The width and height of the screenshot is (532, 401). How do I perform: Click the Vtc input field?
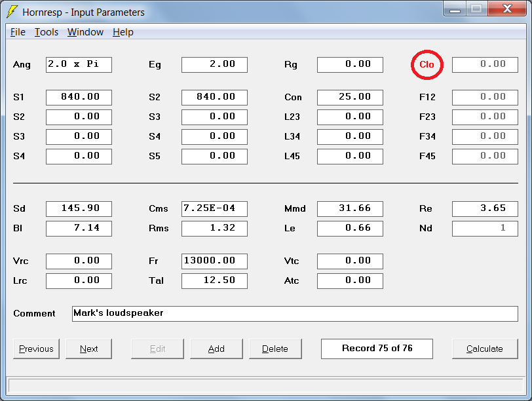coord(350,261)
